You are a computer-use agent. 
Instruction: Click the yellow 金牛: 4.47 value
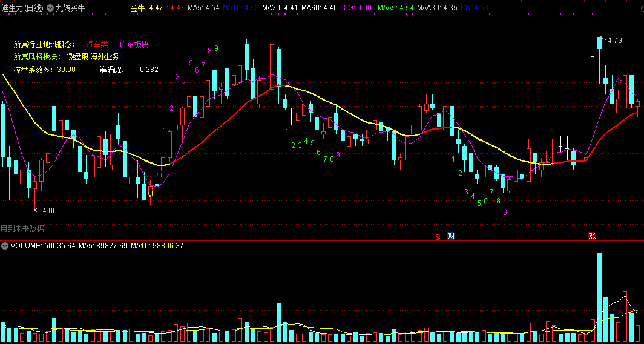(147, 8)
